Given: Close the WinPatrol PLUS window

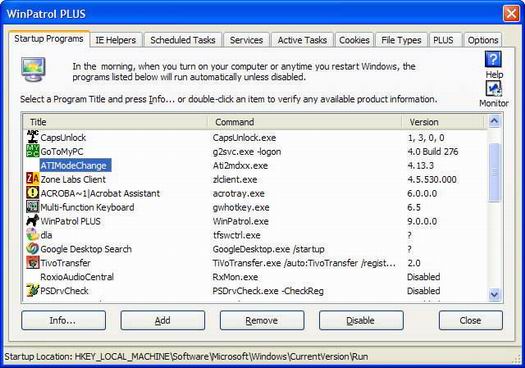Looking at the screenshot, I should tap(511, 14).
